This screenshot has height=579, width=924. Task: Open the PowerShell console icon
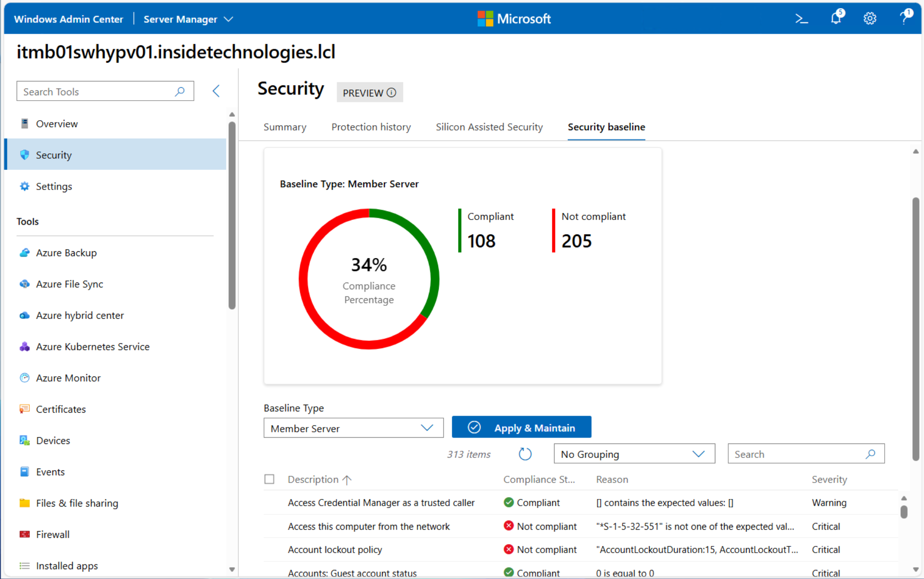tap(802, 19)
